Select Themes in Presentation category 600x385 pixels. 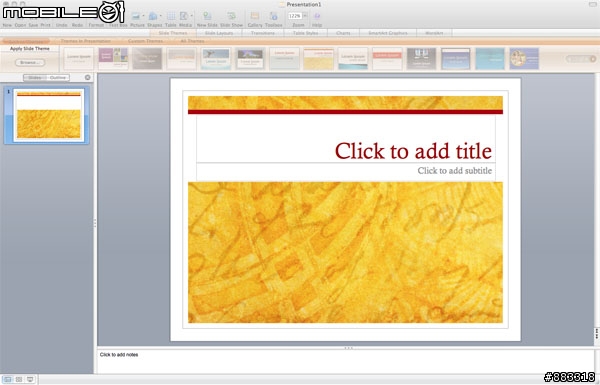[86, 41]
